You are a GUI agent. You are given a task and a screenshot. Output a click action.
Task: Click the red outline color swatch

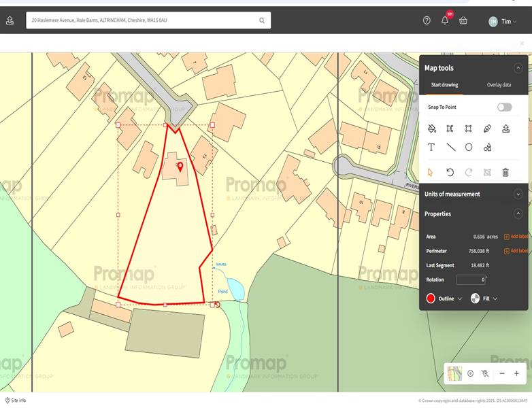(x=431, y=299)
